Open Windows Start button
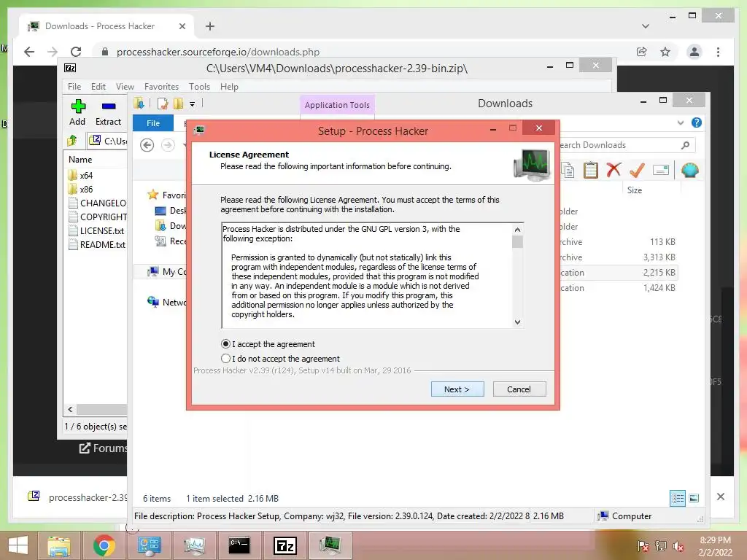 point(18,545)
